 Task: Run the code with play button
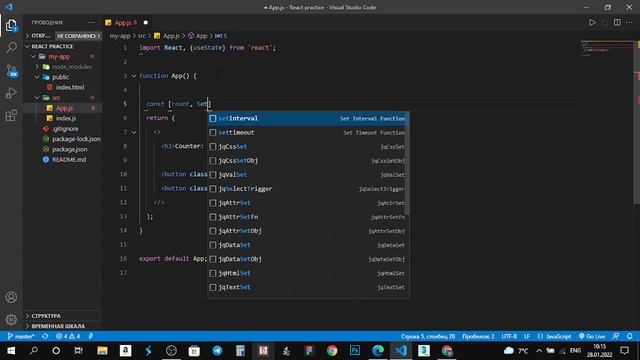[x=592, y=22]
